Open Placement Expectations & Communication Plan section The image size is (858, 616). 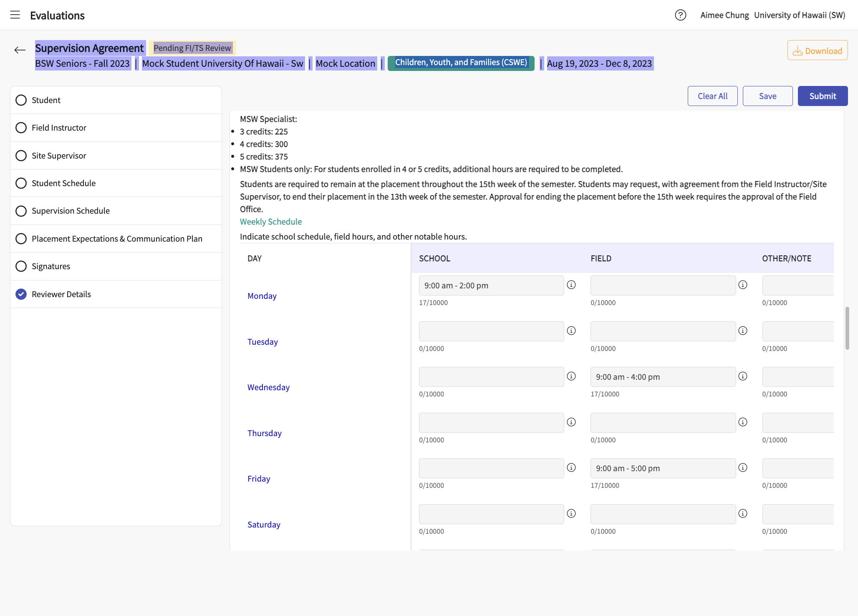(x=116, y=239)
